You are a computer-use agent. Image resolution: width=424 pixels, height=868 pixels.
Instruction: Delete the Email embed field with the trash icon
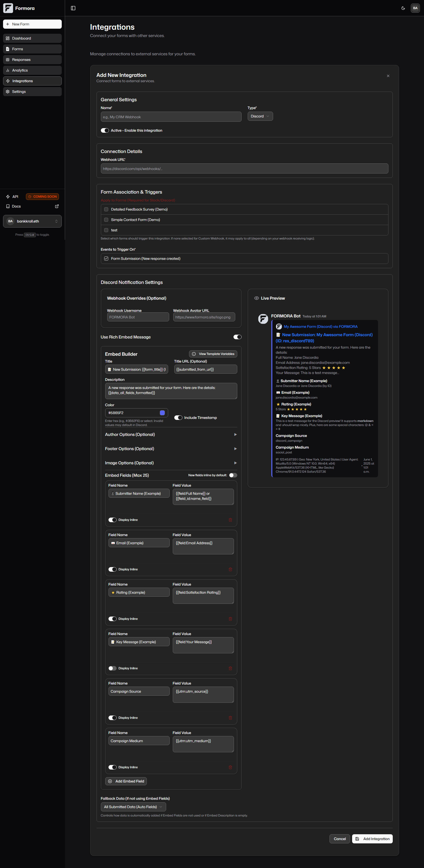[x=231, y=569]
